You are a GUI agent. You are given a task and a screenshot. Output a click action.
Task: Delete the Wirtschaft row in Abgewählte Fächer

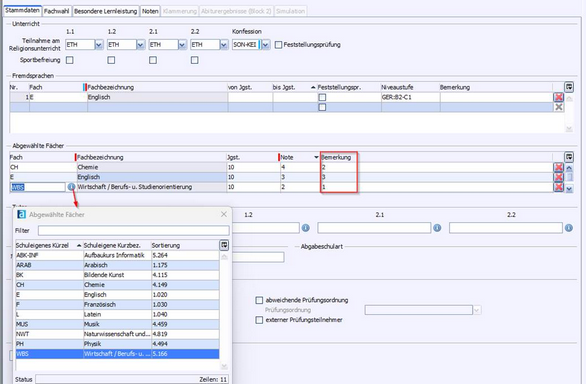pos(558,187)
